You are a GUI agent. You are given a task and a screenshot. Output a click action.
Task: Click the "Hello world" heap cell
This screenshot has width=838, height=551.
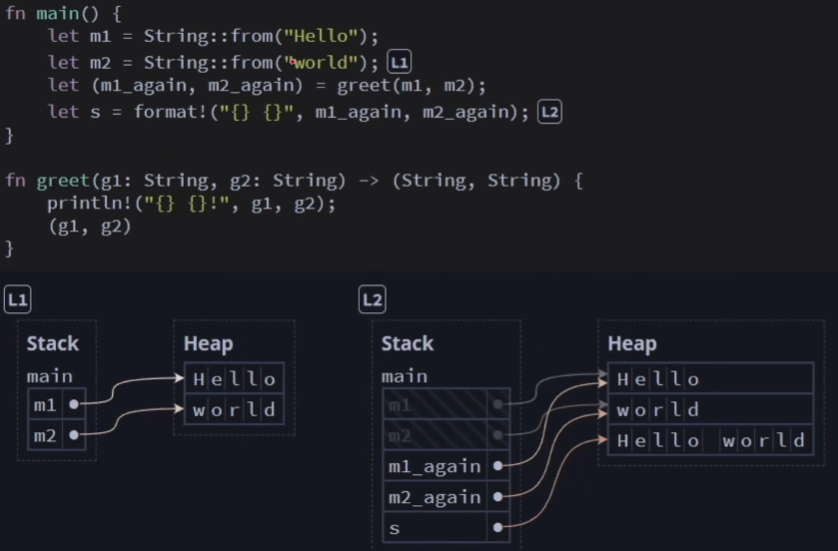[x=710, y=441]
